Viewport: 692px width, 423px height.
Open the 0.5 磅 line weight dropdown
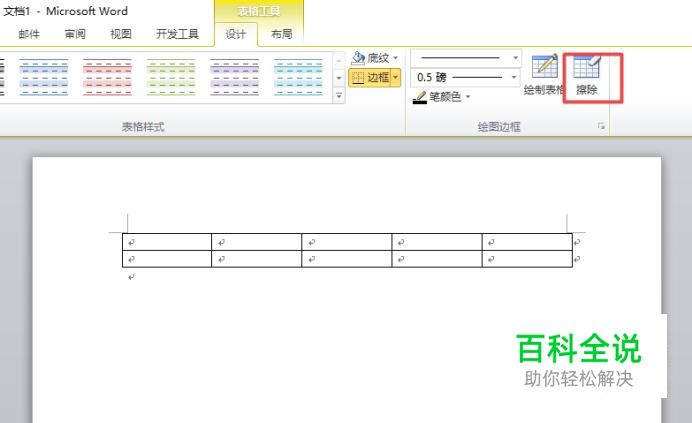point(514,77)
